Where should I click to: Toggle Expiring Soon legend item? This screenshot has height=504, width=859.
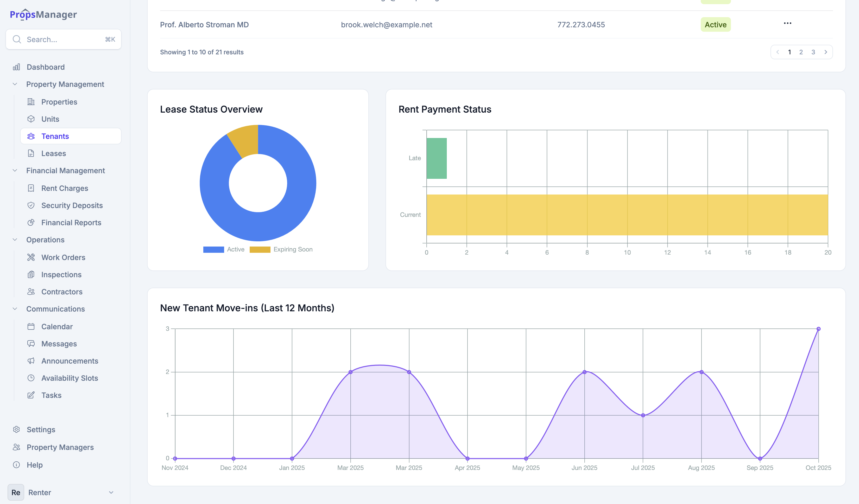pos(281,250)
